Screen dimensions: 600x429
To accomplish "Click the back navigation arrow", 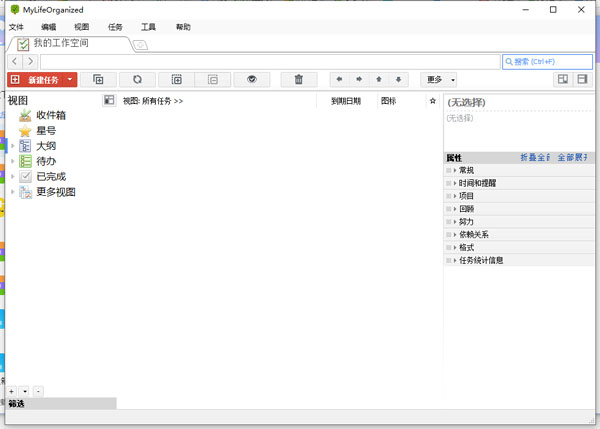I will [15, 61].
